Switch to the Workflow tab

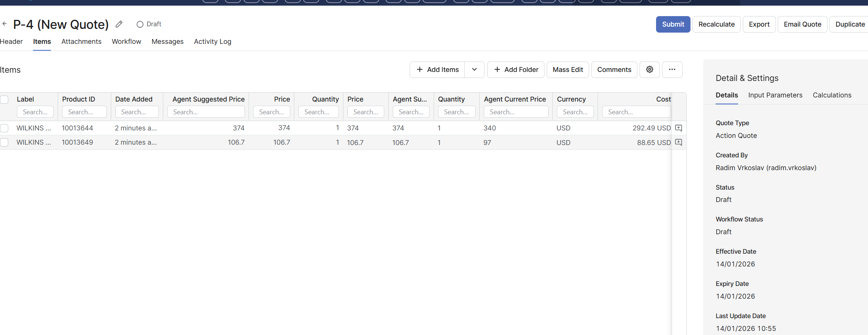point(126,42)
